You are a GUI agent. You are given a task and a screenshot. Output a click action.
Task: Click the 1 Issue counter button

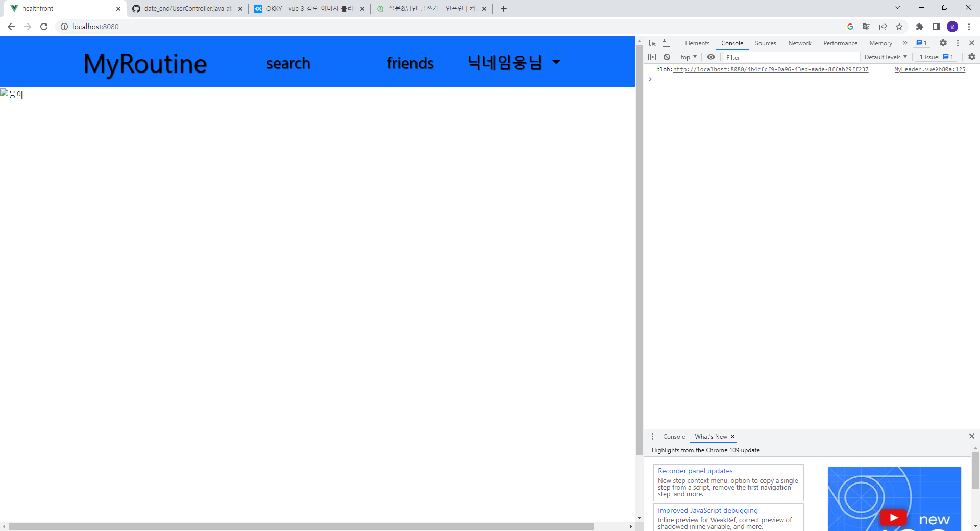click(936, 57)
